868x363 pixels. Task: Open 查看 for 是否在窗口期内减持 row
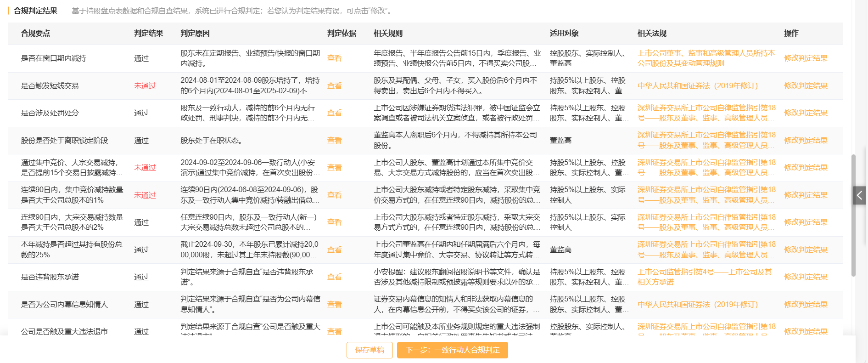(x=334, y=58)
